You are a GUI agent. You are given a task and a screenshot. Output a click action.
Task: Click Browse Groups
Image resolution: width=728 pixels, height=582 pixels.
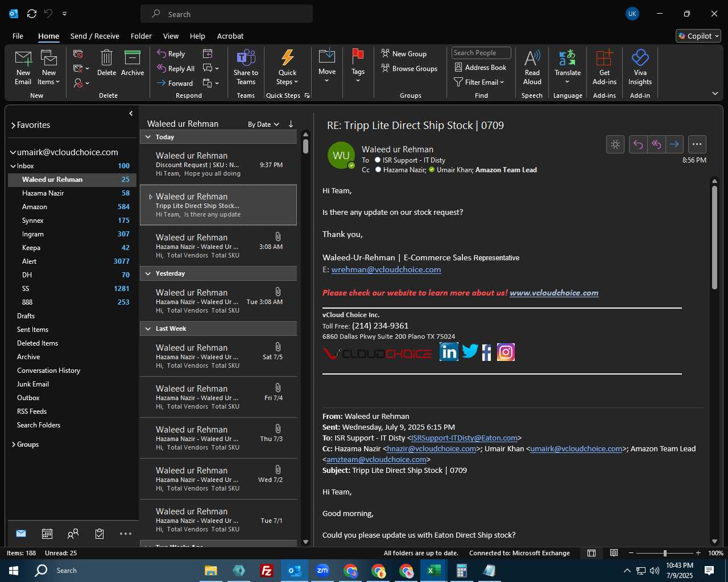409,68
